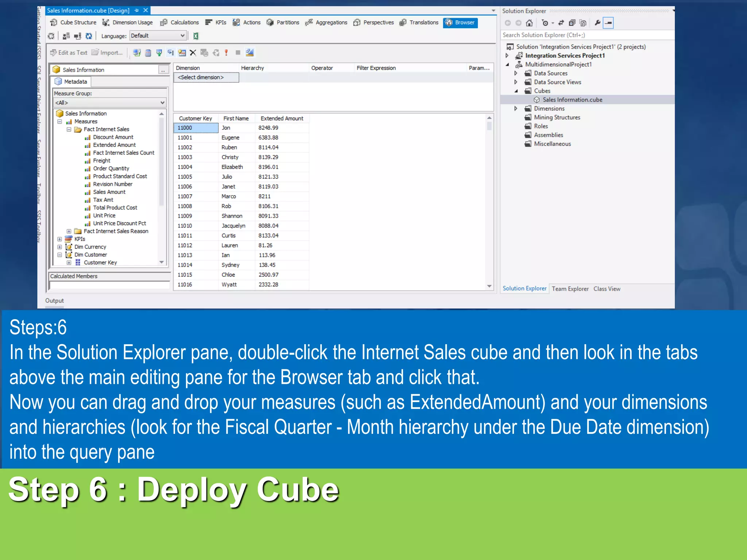Select the cell with customer key 11000
747x560 pixels.
coord(196,128)
